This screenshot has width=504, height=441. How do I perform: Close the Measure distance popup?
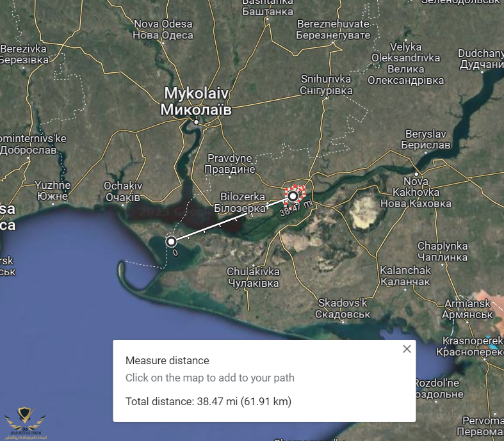coord(407,349)
